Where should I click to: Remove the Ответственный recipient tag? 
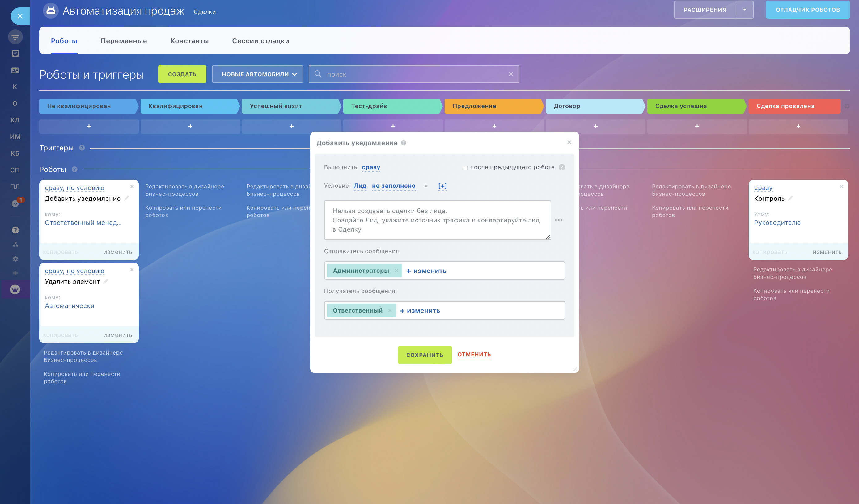pos(390,310)
